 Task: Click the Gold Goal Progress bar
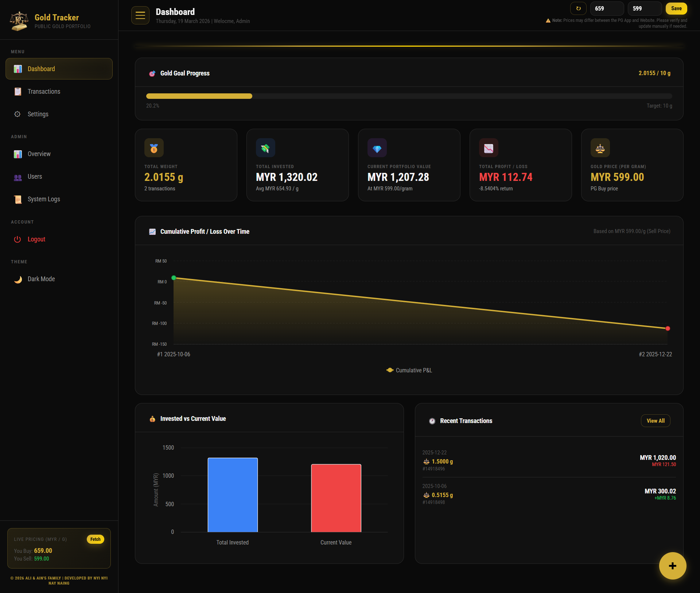(x=408, y=96)
